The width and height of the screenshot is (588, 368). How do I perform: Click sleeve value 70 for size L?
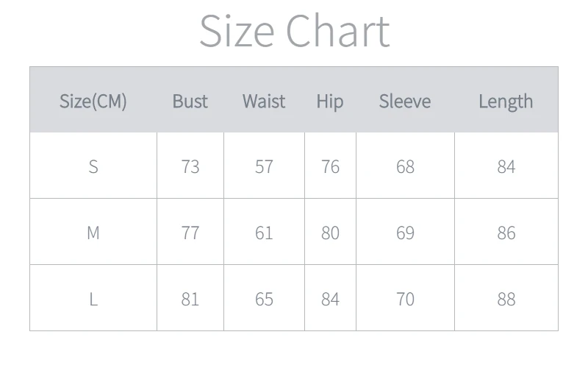pos(405,299)
